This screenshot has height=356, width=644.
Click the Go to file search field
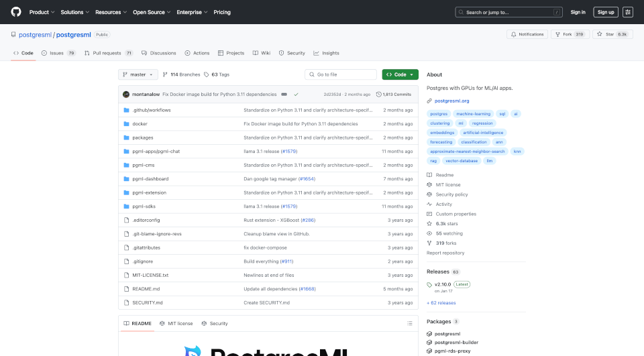click(x=340, y=74)
